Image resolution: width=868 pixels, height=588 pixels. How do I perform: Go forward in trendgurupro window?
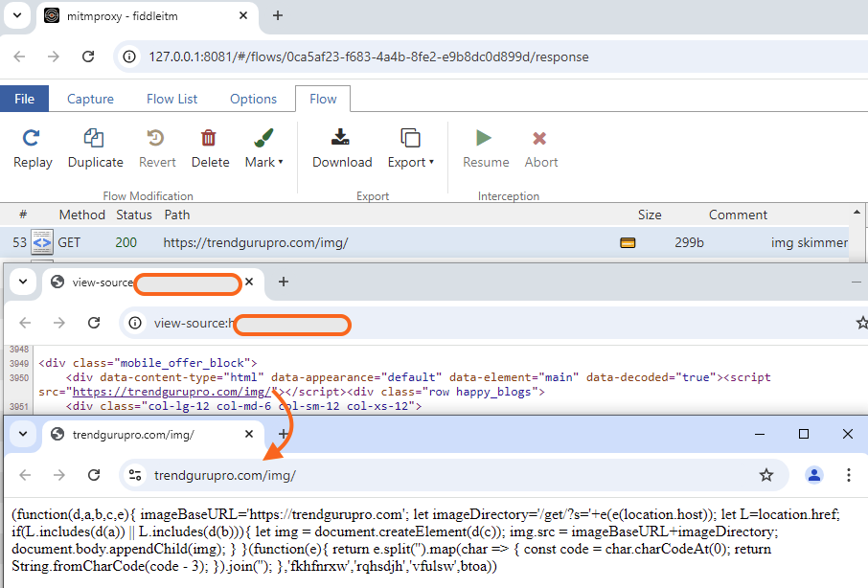58,475
